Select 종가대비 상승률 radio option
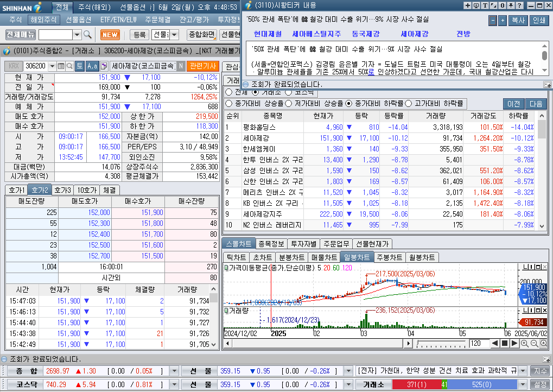 click(229, 103)
